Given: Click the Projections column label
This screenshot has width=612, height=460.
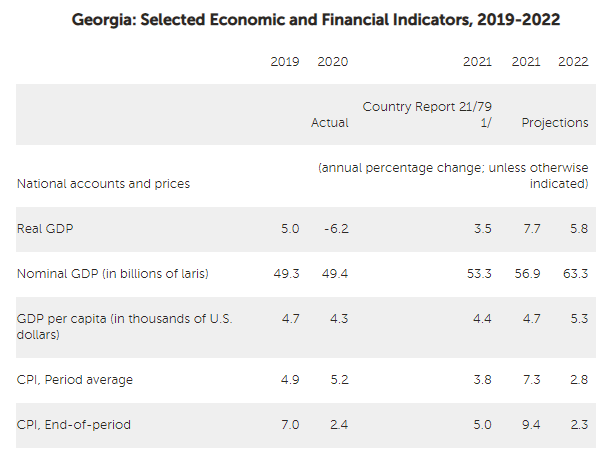Looking at the screenshot, I should 555,123.
